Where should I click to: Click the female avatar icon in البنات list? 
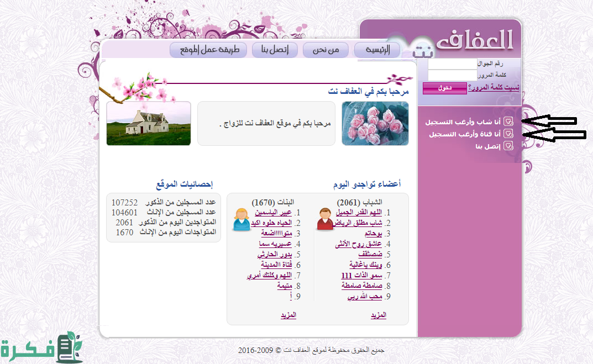click(x=242, y=219)
